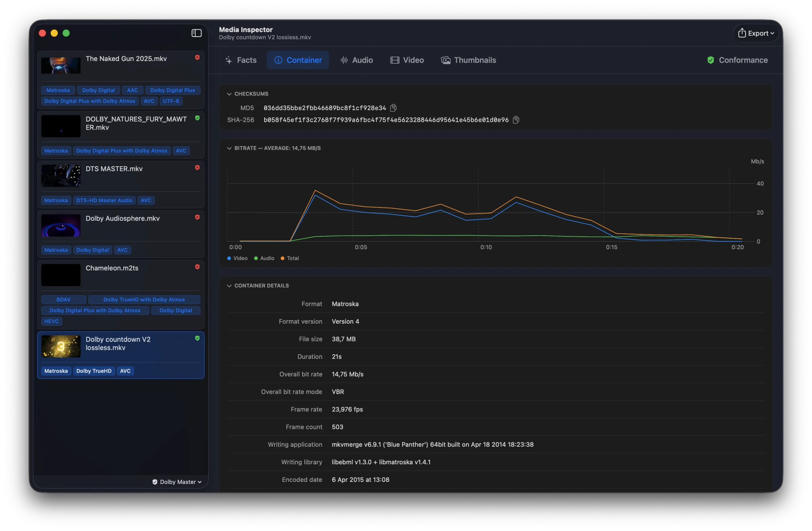
Task: Click the red status icon on DTS MASTER.mkv
Action: [x=197, y=168]
